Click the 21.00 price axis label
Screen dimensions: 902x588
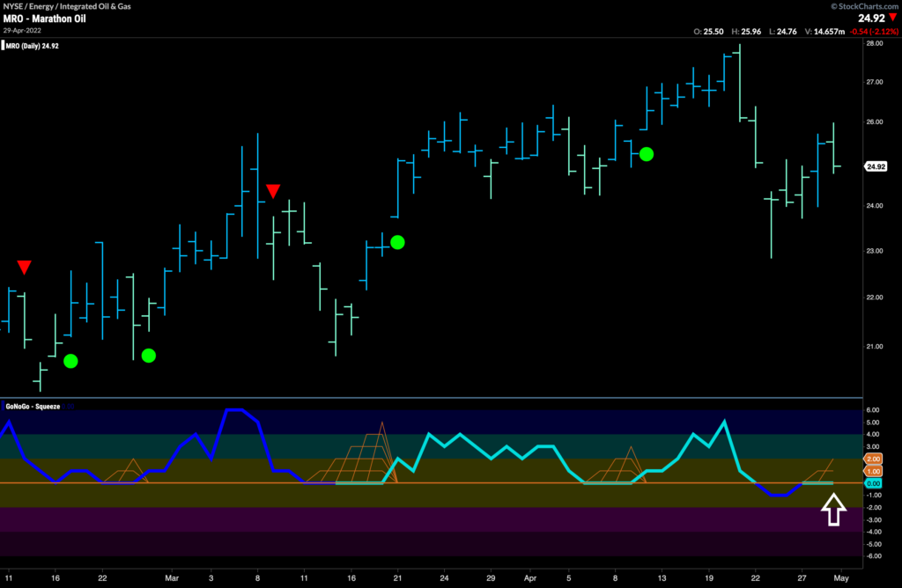[x=875, y=346]
